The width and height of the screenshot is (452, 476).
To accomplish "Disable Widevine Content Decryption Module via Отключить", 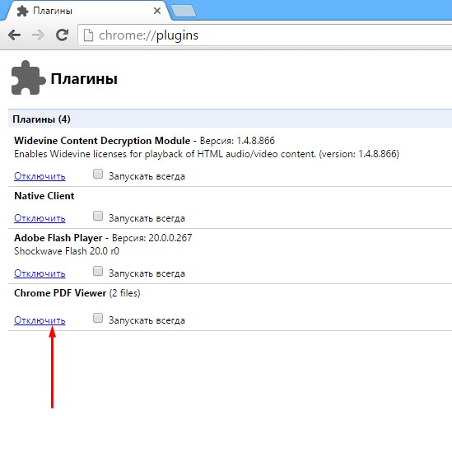I will (x=40, y=176).
